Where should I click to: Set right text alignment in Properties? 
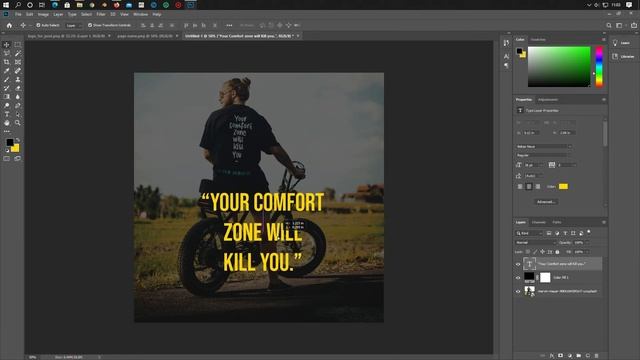(538, 187)
